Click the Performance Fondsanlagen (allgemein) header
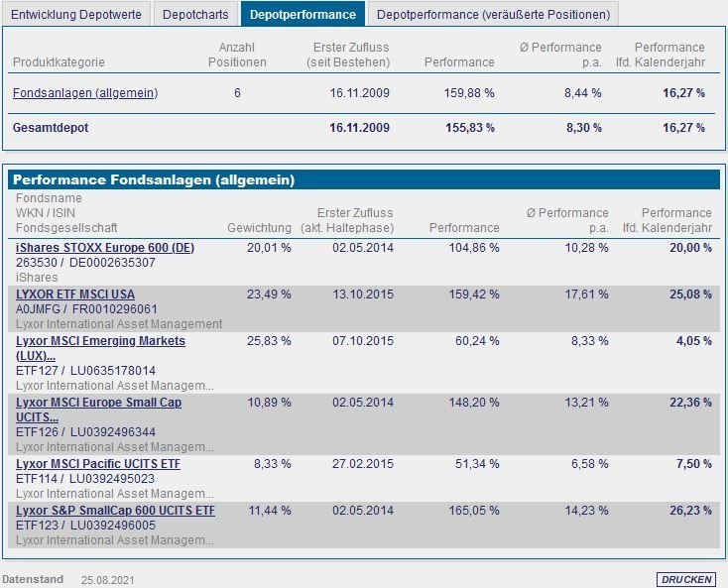 click(x=364, y=179)
